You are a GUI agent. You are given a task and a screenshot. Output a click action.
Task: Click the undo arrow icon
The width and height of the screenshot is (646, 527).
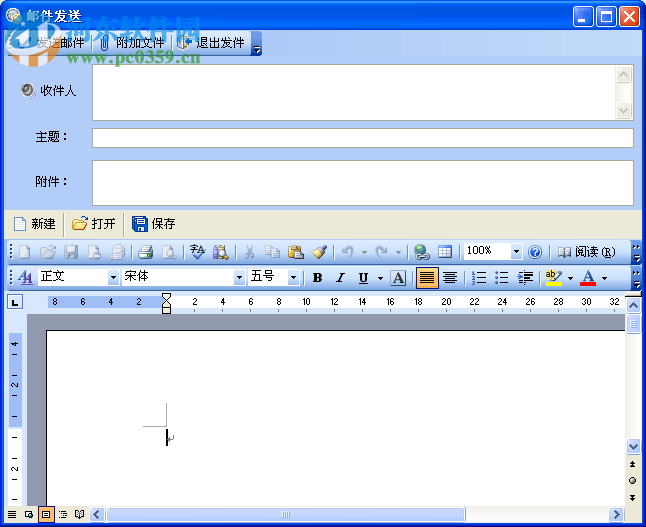point(348,252)
